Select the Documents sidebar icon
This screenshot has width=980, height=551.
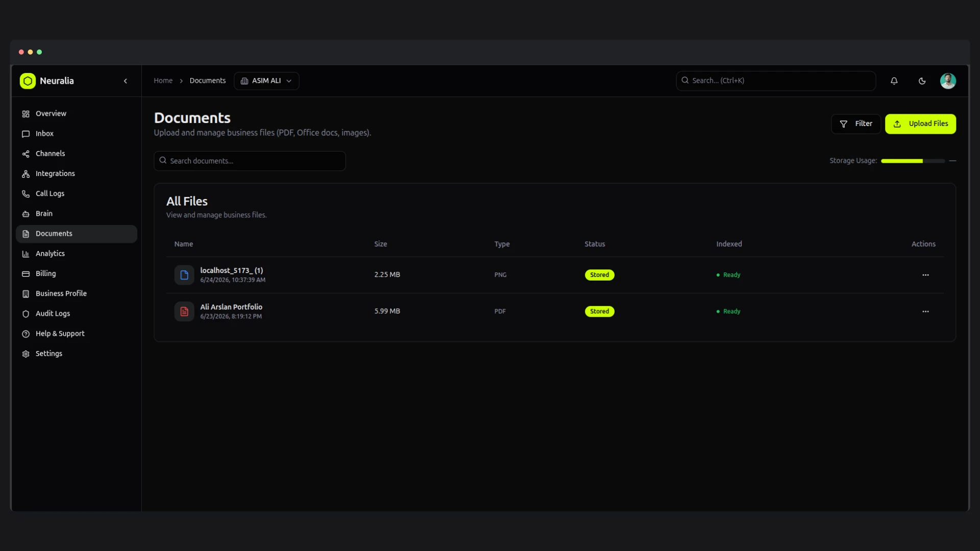[26, 234]
